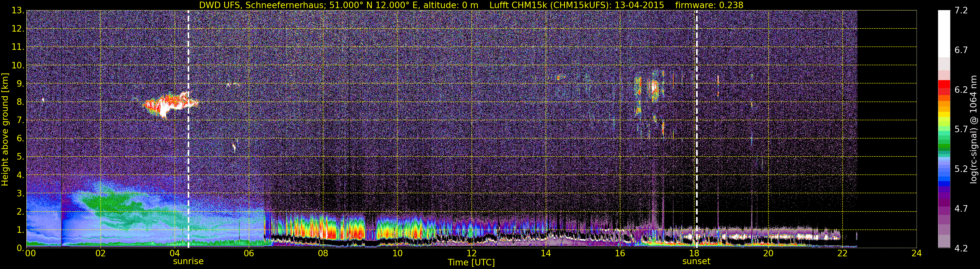Click the time axis tick '24'
This screenshot has height=269, width=980.
pos(917,253)
